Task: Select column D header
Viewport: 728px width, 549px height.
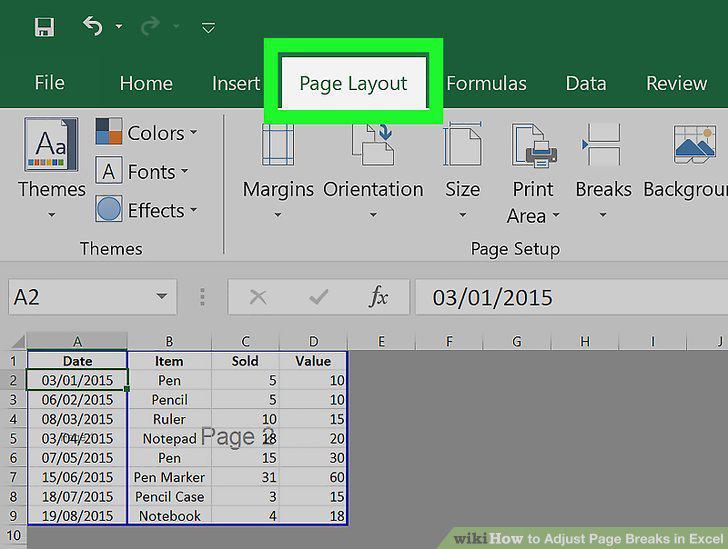Action: pyautogui.click(x=313, y=342)
